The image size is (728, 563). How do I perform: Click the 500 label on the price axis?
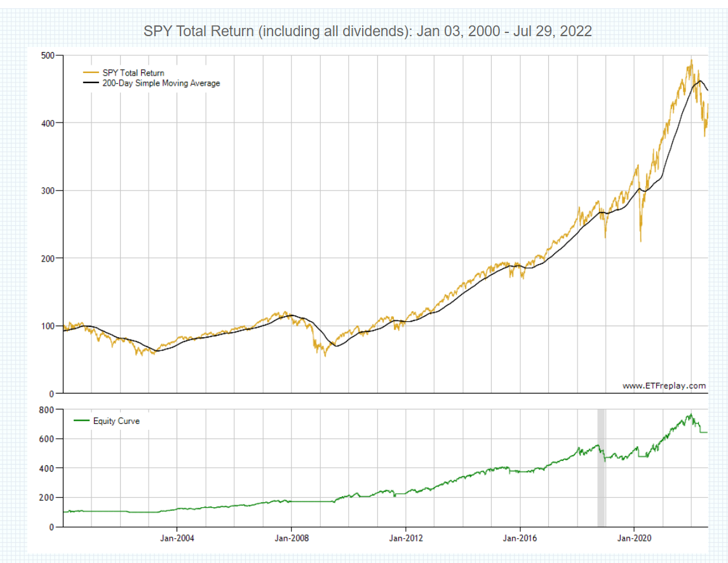(48, 56)
